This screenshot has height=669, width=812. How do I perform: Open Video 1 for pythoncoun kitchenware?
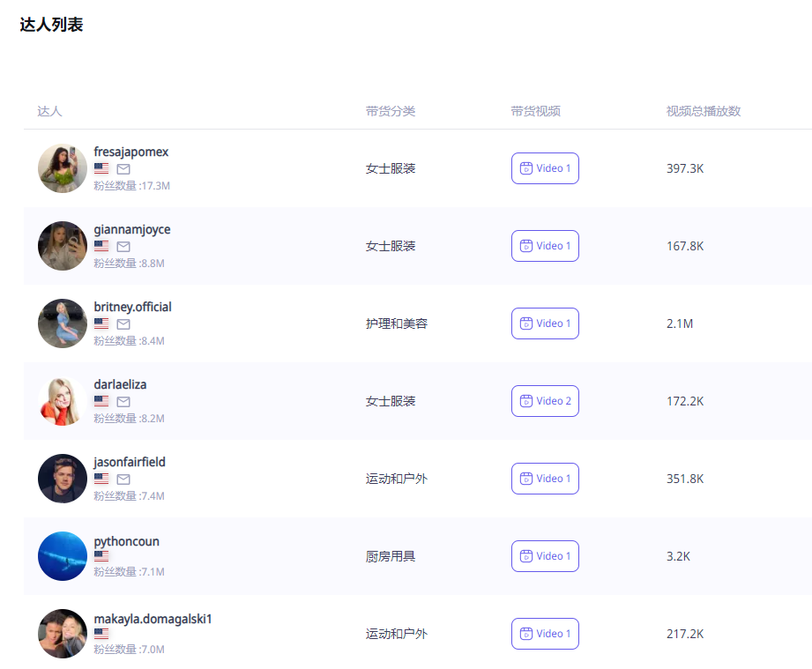pos(545,556)
